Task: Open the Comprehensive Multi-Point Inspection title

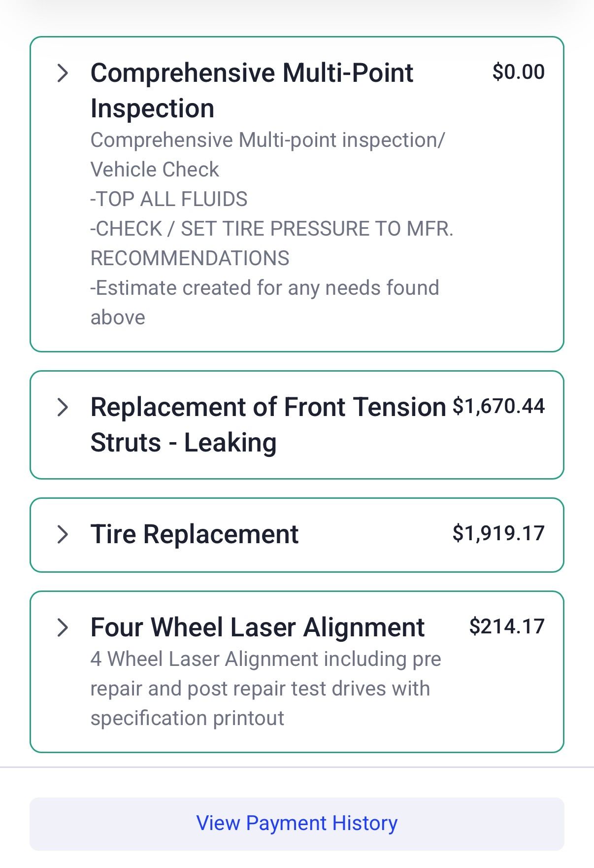Action: [252, 91]
